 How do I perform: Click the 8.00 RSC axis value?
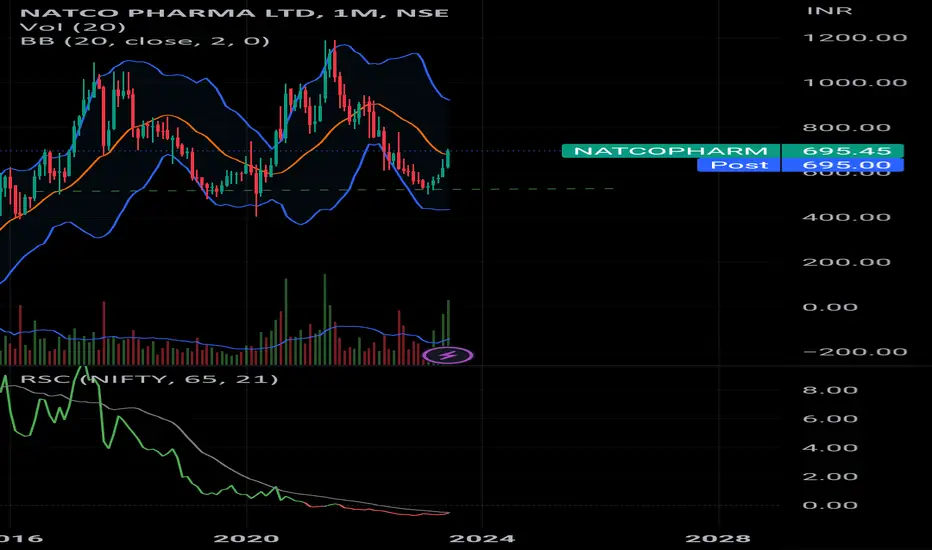click(830, 390)
